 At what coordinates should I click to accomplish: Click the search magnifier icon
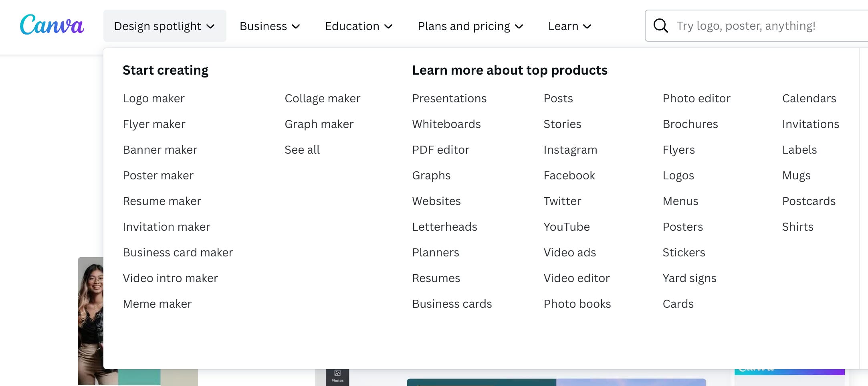(x=660, y=25)
